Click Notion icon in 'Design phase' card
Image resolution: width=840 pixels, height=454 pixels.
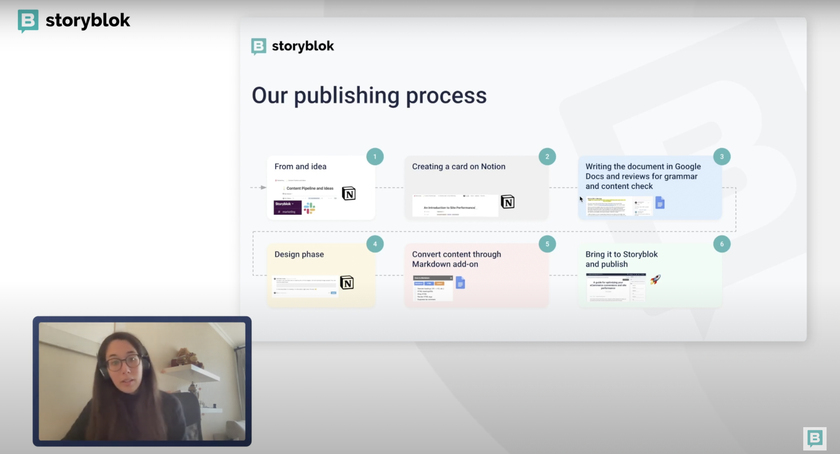[x=347, y=282]
